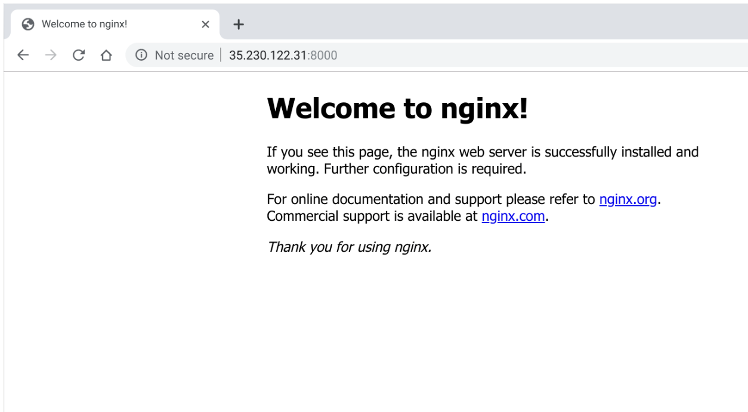The width and height of the screenshot is (748, 412).
Task: Open a new browser tab
Action: [x=239, y=24]
